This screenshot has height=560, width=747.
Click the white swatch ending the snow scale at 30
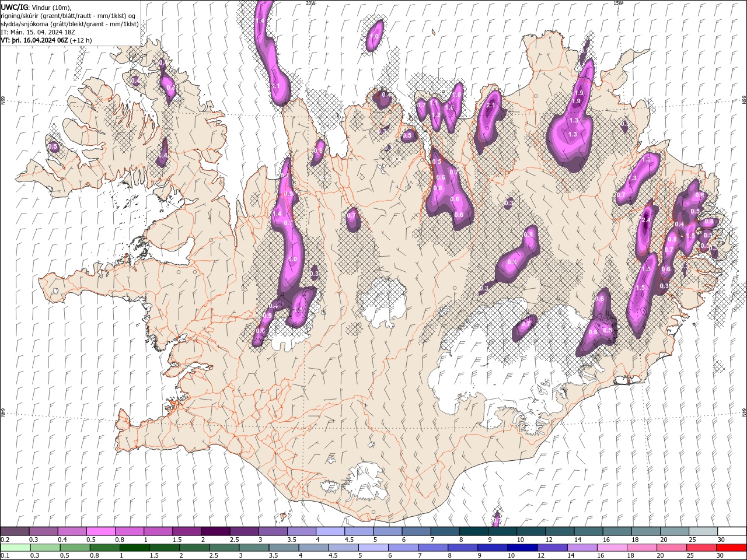(732, 531)
